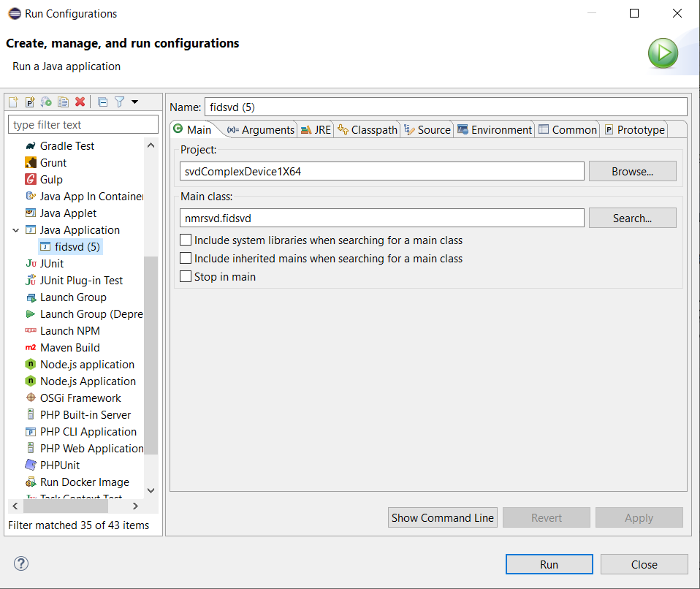Image resolution: width=700 pixels, height=589 pixels.
Task: Click the Name field containing fidsvd (5)
Action: pyautogui.click(x=446, y=107)
